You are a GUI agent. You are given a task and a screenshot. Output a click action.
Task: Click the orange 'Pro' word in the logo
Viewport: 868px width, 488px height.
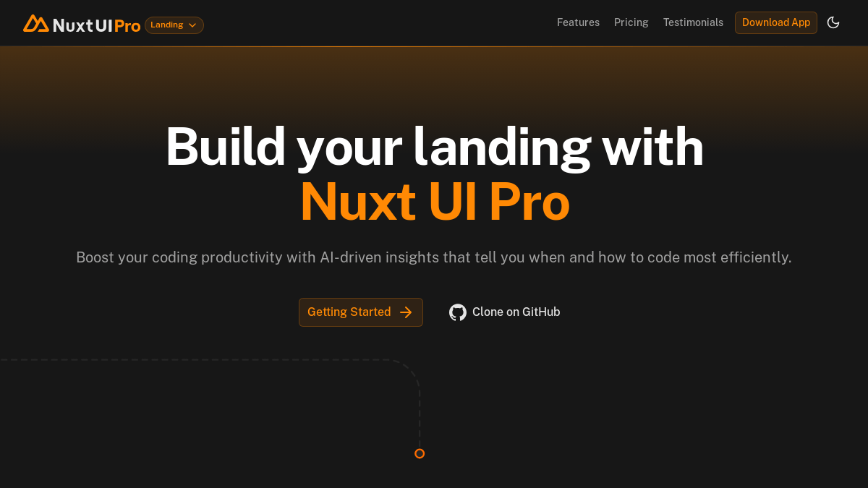(127, 26)
